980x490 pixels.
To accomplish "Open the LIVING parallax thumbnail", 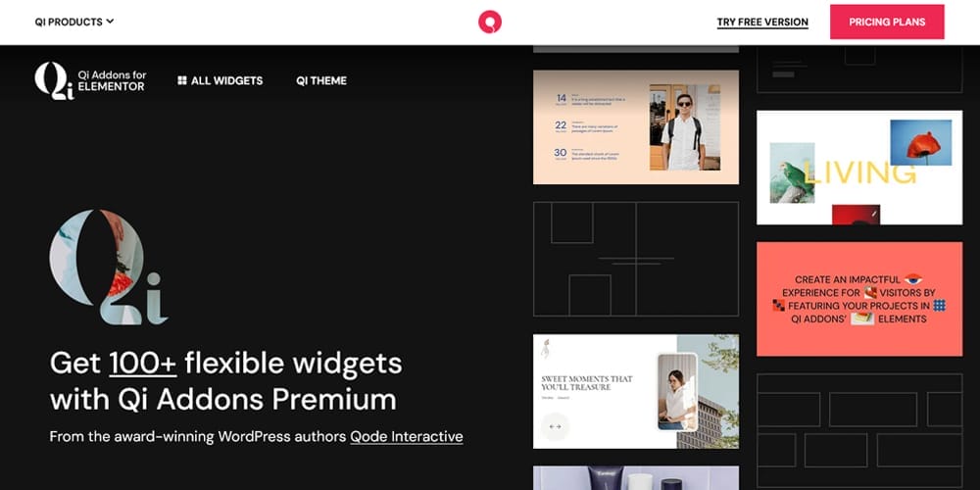I will tap(859, 168).
